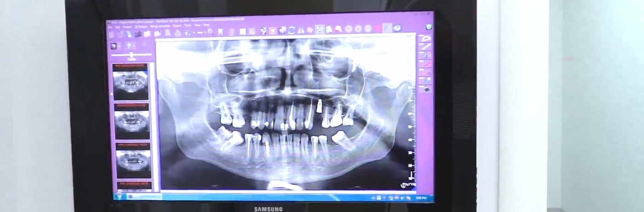
Task: Click the white tooth icon in toolbar
Action: (221, 32)
